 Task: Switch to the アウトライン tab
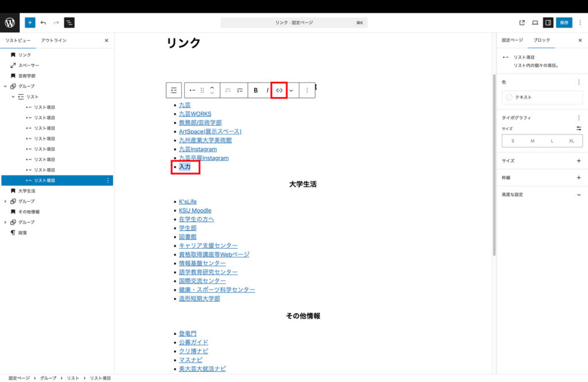point(53,40)
